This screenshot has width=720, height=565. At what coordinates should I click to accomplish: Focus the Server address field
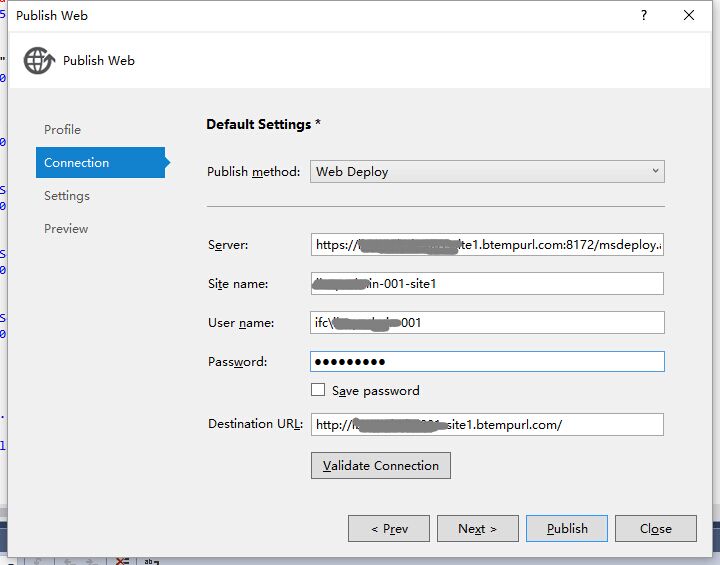click(x=487, y=245)
